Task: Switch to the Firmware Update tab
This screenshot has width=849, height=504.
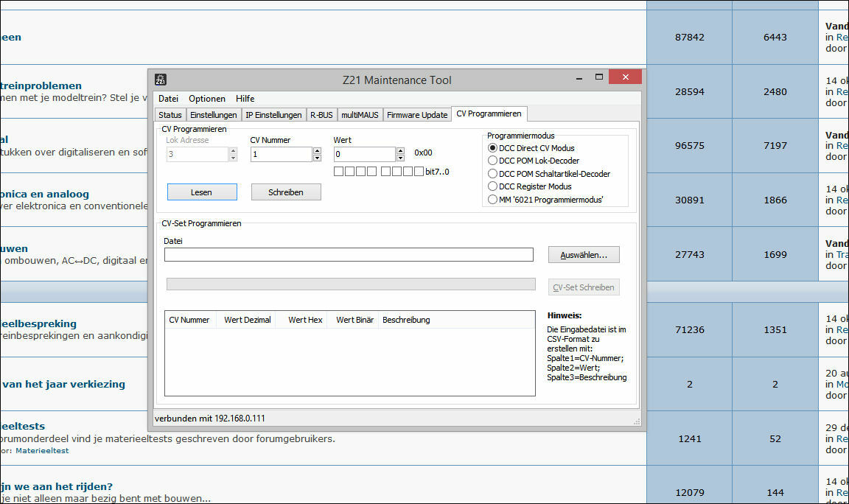Action: pos(417,115)
